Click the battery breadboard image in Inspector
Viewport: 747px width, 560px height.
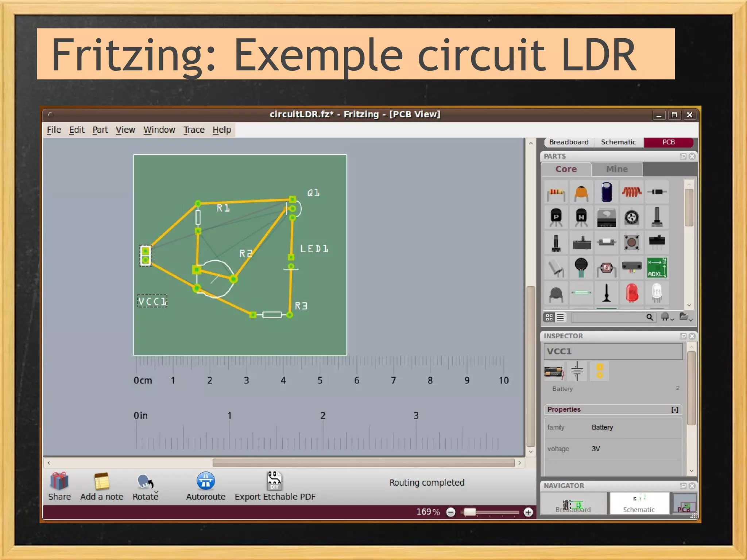click(x=554, y=372)
